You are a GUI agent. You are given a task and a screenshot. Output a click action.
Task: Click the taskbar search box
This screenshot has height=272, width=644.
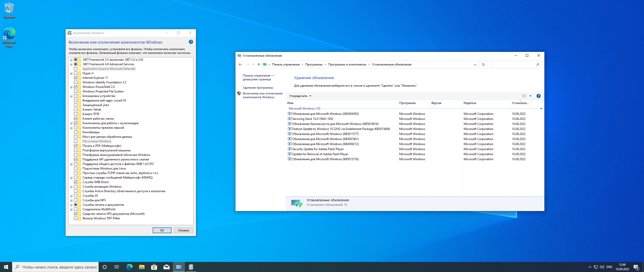pos(55,267)
